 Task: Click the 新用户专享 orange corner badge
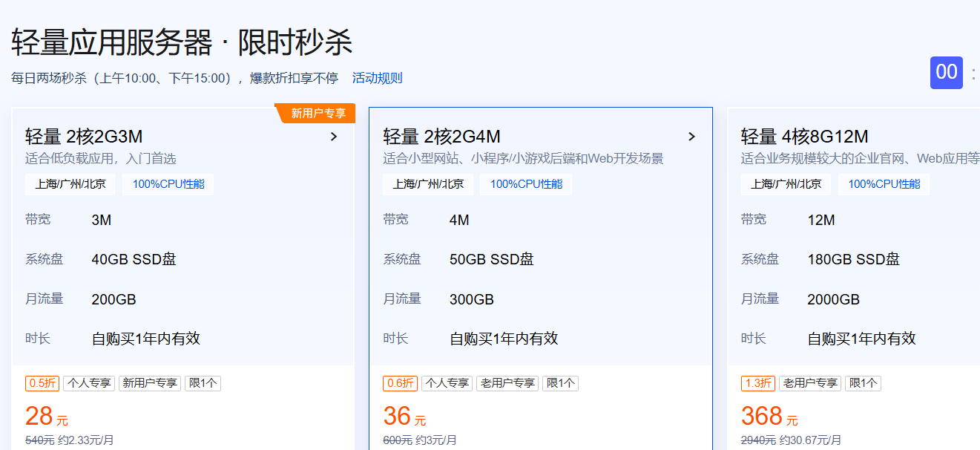click(316, 113)
